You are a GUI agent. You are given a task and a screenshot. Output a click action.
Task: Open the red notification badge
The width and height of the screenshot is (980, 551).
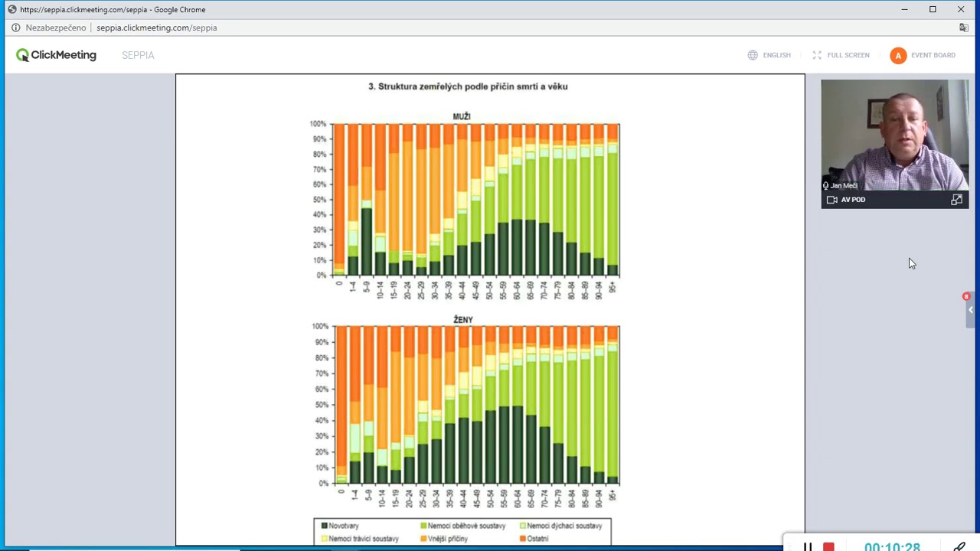coord(966,296)
